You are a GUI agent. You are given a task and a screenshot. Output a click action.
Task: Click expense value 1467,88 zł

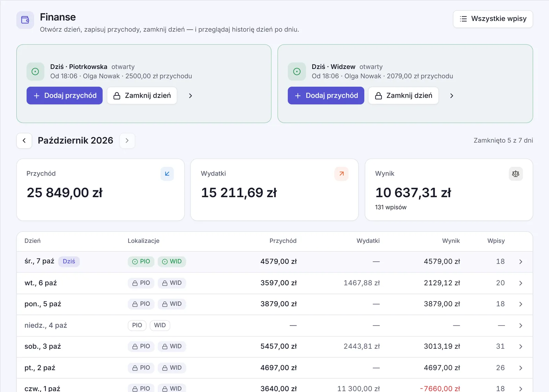tap(362, 283)
